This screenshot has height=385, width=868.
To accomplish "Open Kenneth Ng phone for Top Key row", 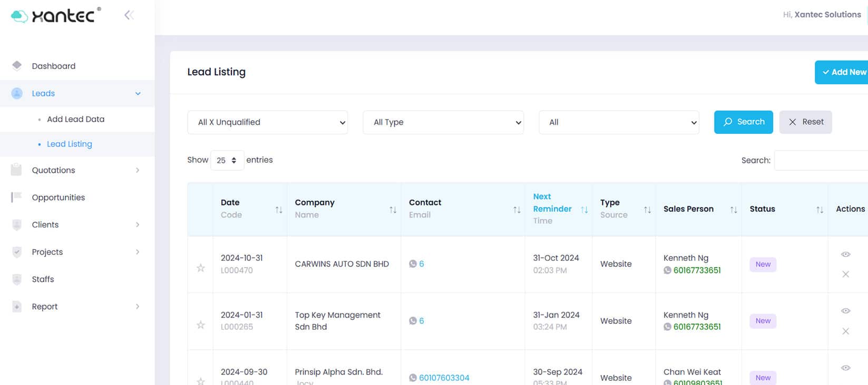I will click(x=697, y=327).
